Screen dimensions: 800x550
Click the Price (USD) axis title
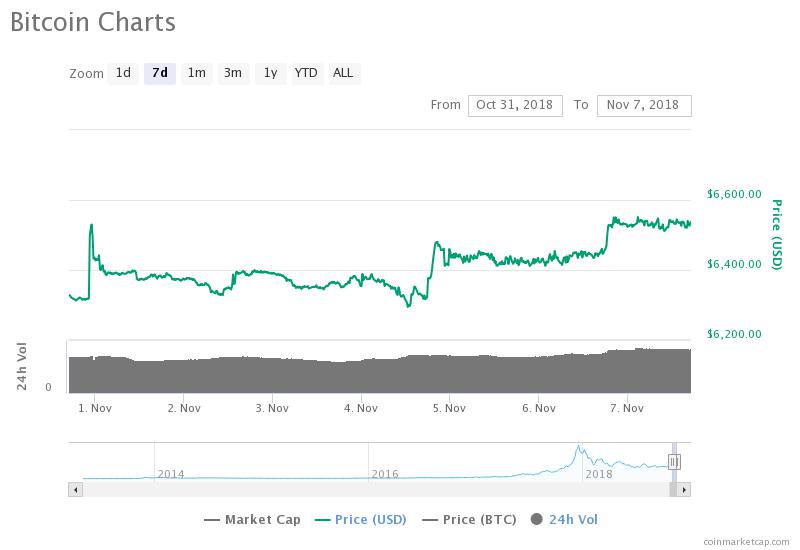[776, 235]
